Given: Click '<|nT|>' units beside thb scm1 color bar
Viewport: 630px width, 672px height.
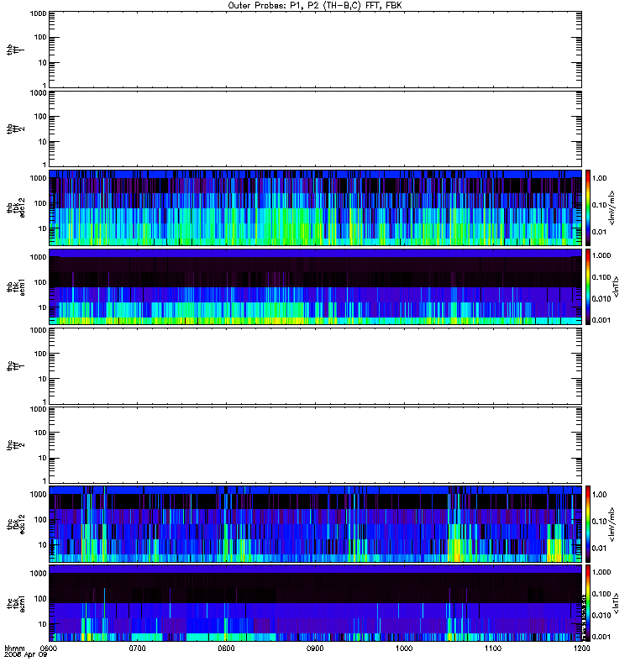Looking at the screenshot, I should [x=617, y=286].
